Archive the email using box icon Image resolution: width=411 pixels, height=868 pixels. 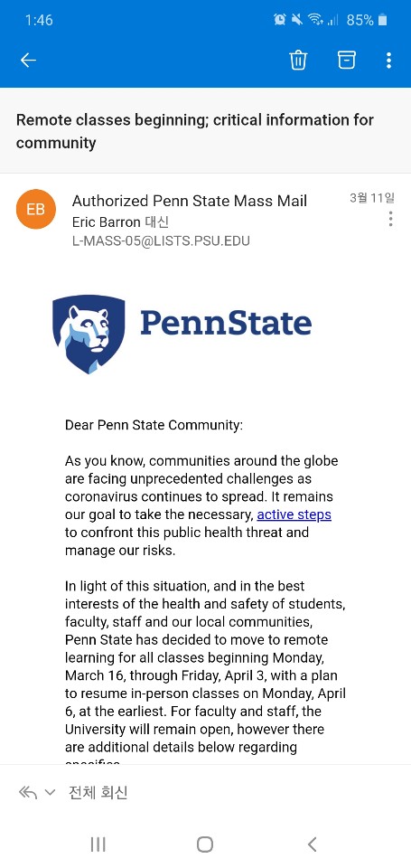tap(346, 60)
